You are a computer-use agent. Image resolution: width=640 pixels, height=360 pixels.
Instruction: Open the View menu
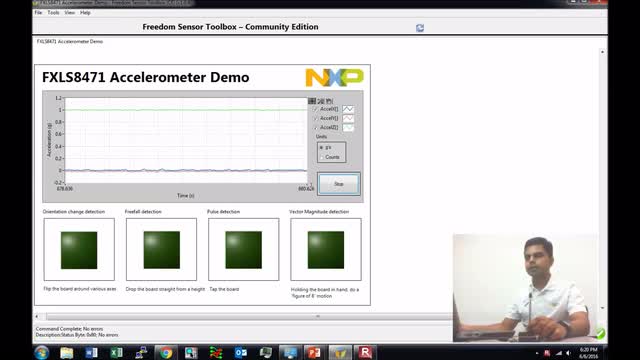click(x=69, y=13)
